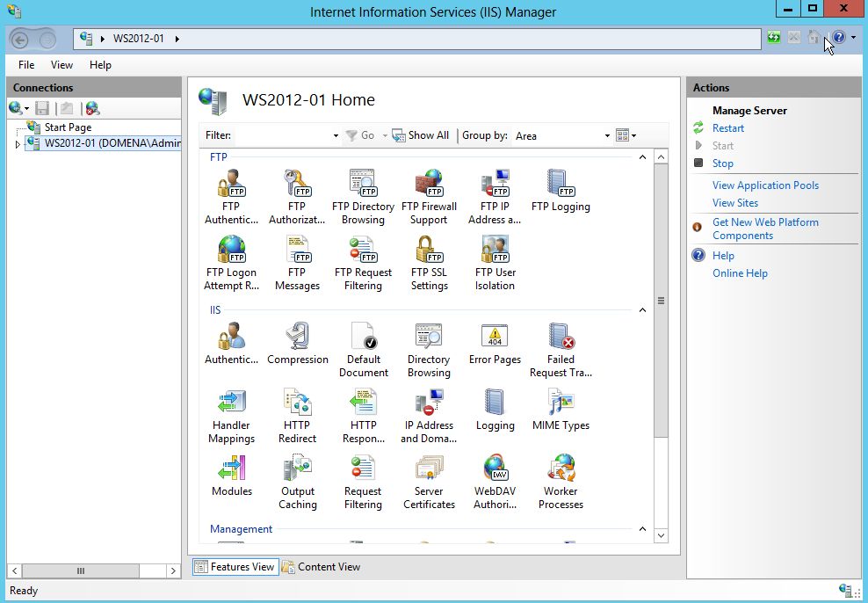868x603 pixels.
Task: Open the Compression feature
Action: (x=297, y=344)
